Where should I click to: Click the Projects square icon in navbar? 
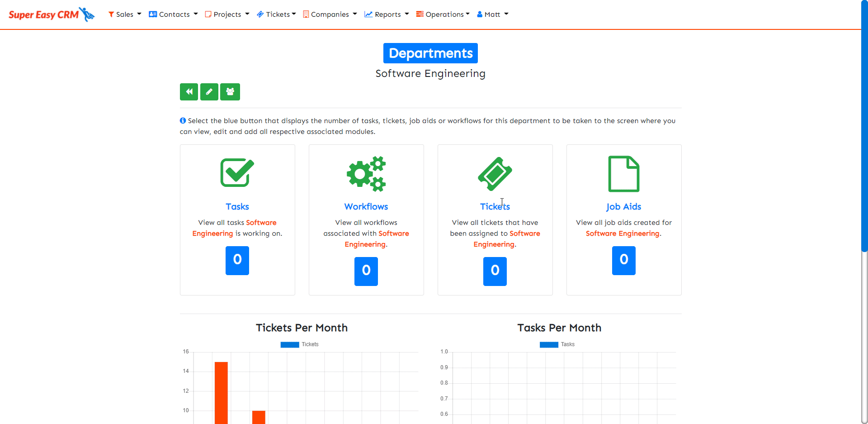click(x=208, y=14)
